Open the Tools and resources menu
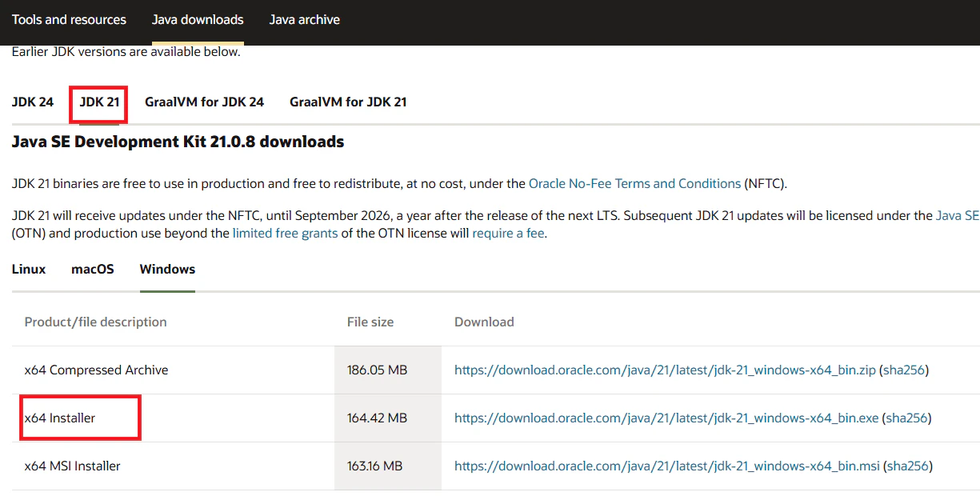Viewport: 980px width, 496px height. click(x=69, y=20)
